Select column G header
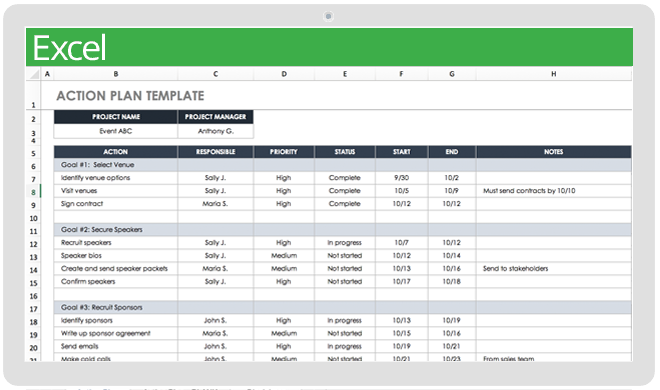Viewport: 660px width, 390px height. (x=452, y=74)
